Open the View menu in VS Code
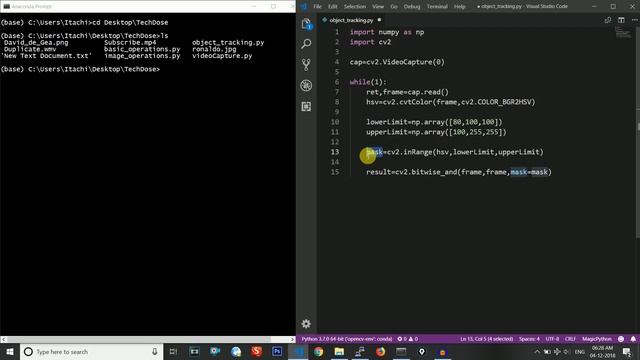Image resolution: width=640 pixels, height=360 pixels. tap(378, 7)
